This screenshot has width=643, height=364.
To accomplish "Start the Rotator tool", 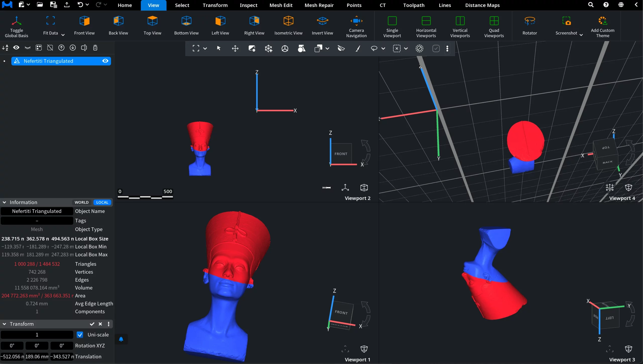I will coord(530,26).
